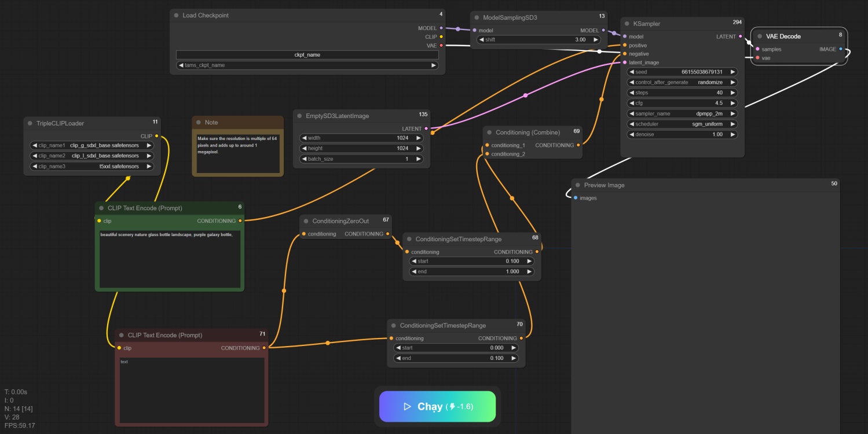Click the CONDITIONING output socket on ConditioningZeroOut
The image size is (868, 434).
(x=388, y=234)
